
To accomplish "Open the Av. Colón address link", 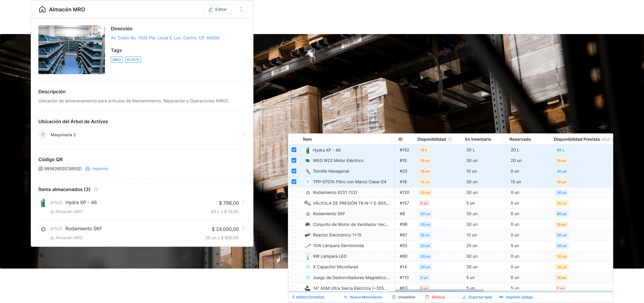I will click(x=165, y=38).
